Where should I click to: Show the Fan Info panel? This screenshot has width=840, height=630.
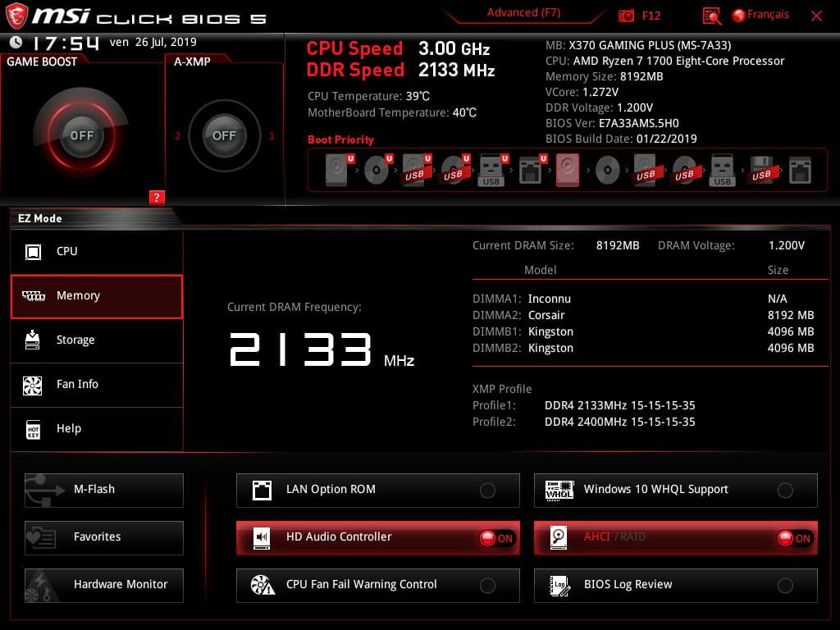point(97,385)
